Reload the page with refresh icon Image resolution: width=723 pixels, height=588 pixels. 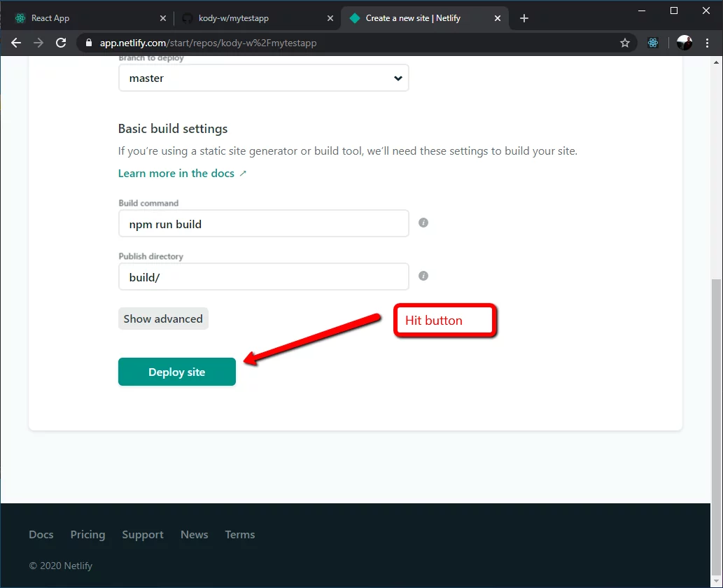point(61,43)
